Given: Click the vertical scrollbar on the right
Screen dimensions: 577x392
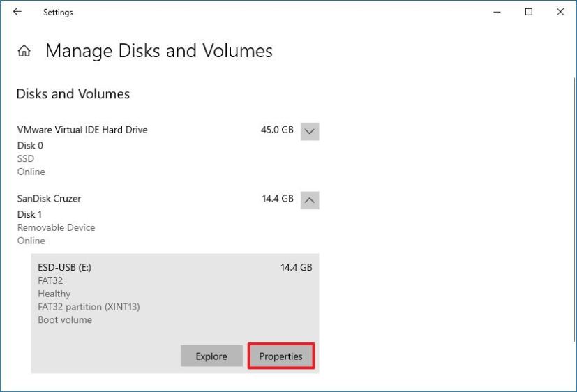Looking at the screenshot, I should [x=574, y=210].
